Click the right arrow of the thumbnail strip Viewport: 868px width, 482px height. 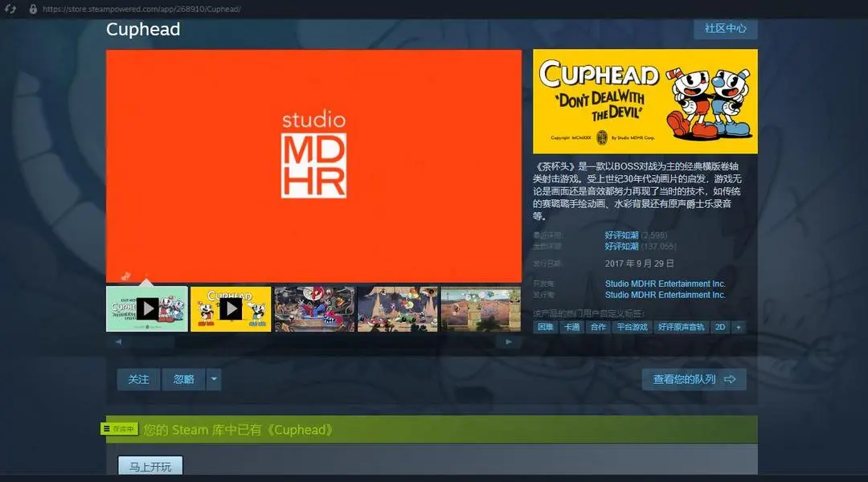[x=509, y=342]
